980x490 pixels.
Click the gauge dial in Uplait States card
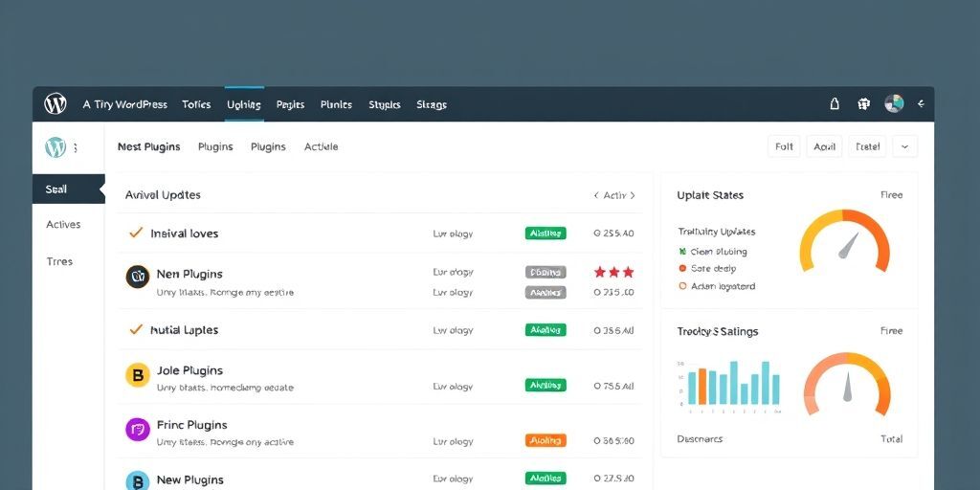tap(844, 241)
